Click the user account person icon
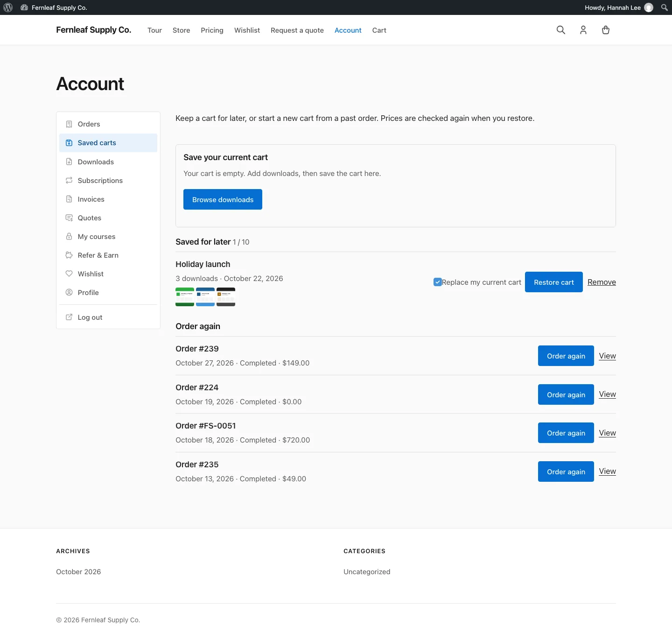The width and height of the screenshot is (672, 640). 583,30
